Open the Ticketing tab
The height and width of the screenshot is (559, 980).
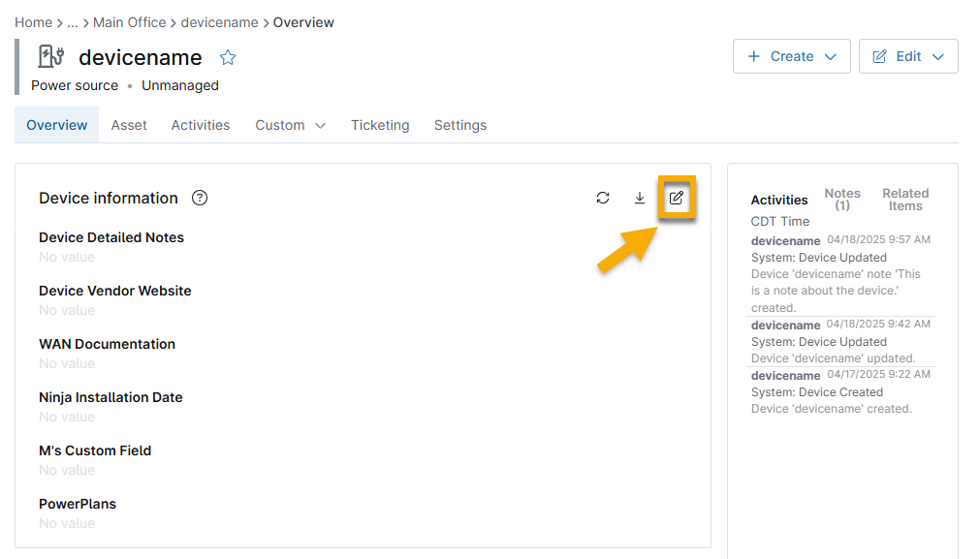click(x=379, y=125)
